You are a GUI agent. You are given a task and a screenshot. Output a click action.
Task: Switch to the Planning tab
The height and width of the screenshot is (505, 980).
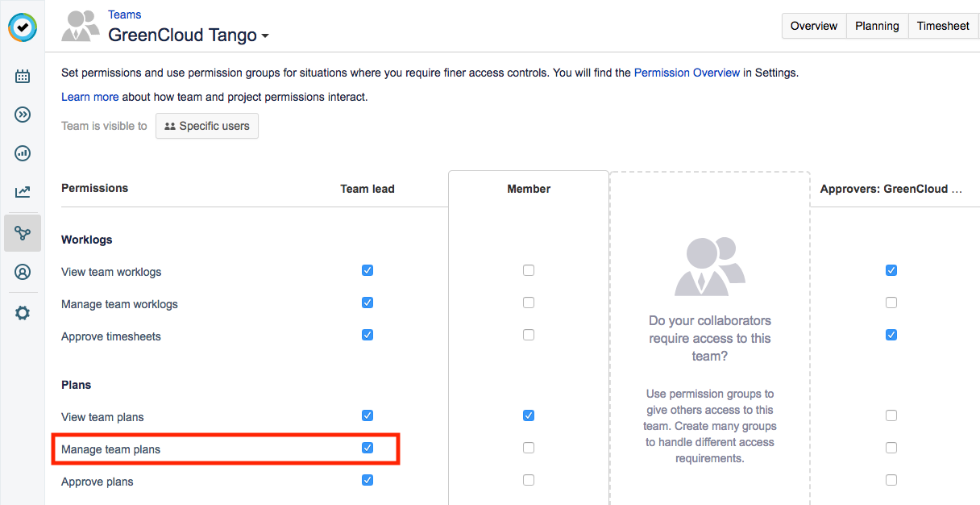[877, 26]
